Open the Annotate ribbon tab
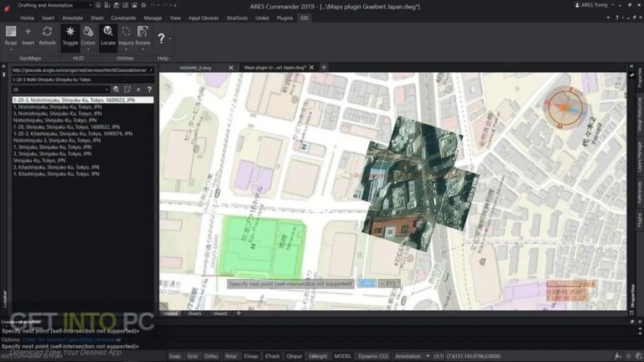 (72, 18)
